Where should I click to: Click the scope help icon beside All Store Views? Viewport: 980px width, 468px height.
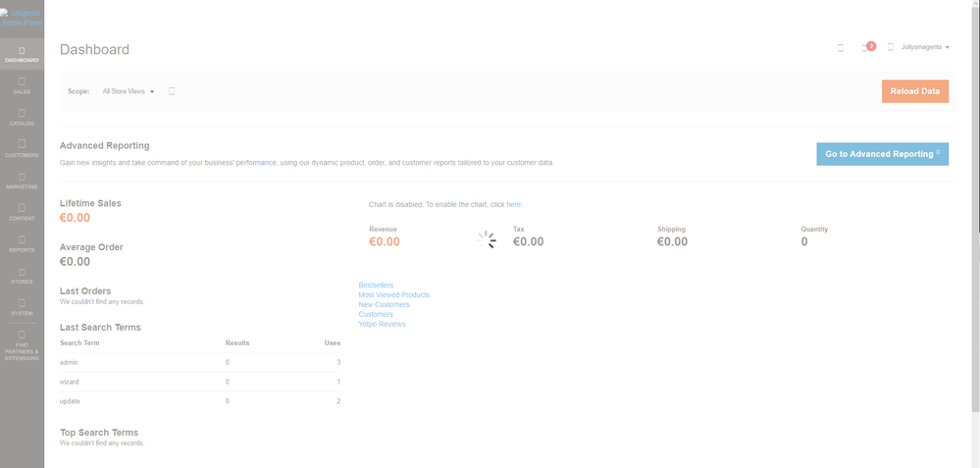[172, 91]
